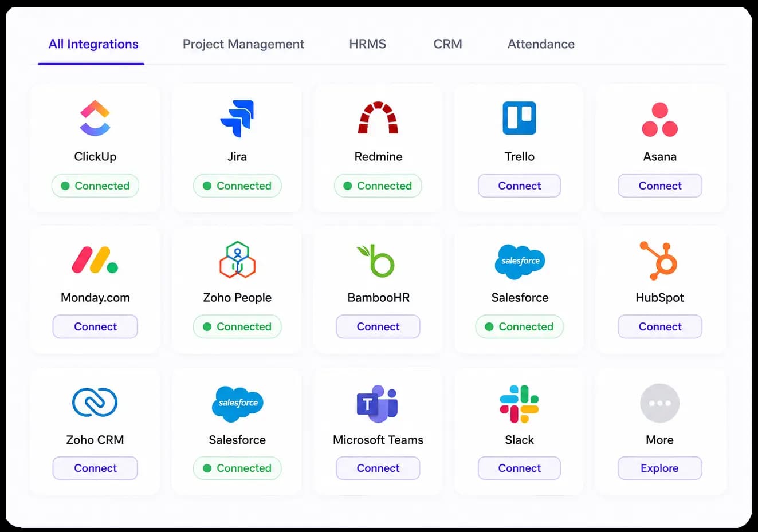Connect the Zoho CRM integration
This screenshot has height=532, width=758.
click(x=95, y=468)
